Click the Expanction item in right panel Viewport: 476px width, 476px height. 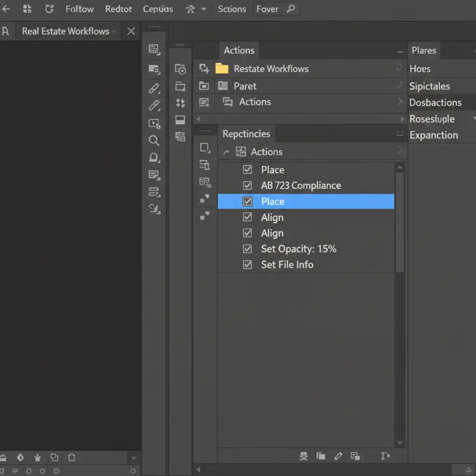[433, 135]
